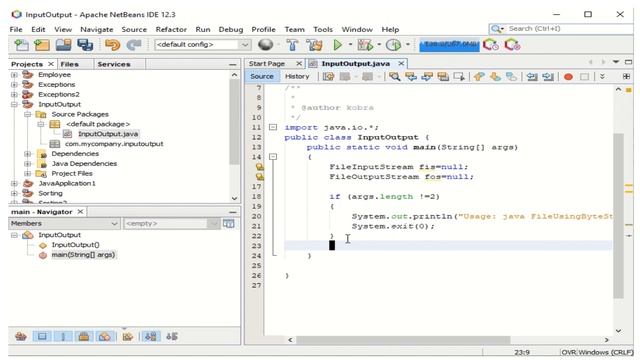Viewport: 640px width, 360px height.
Task: Expand the Employee project node
Action: 14,75
